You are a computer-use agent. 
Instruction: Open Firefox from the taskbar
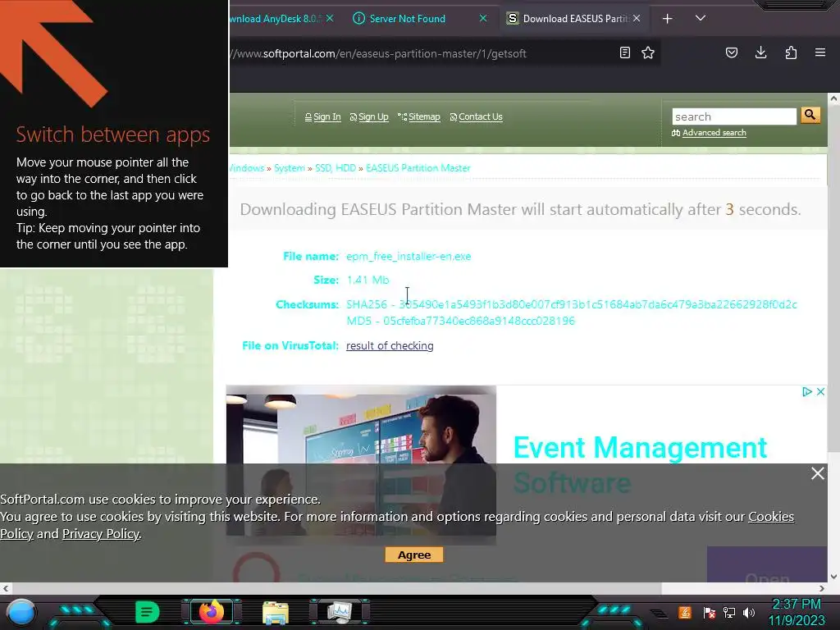(211, 612)
